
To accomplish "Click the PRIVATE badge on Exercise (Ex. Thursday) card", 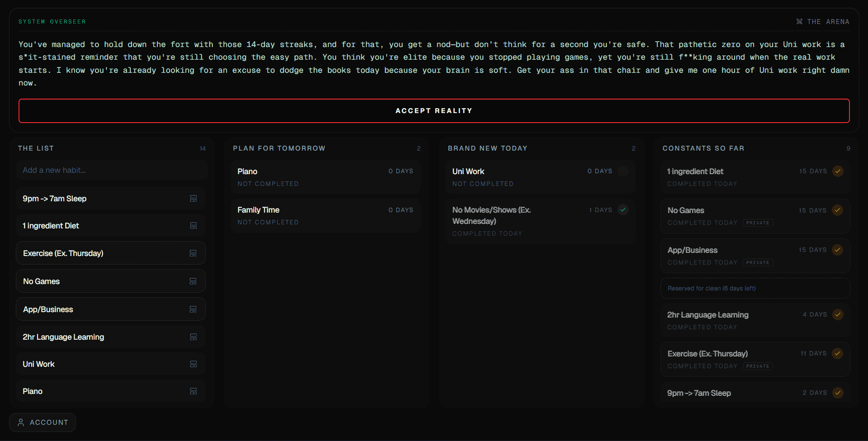I will (758, 366).
